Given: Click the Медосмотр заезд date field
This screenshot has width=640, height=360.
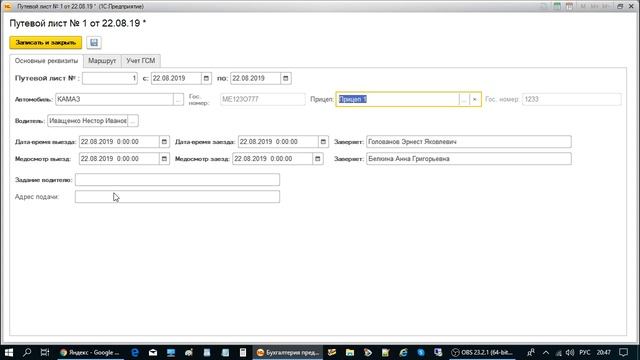Looking at the screenshot, I should point(272,159).
